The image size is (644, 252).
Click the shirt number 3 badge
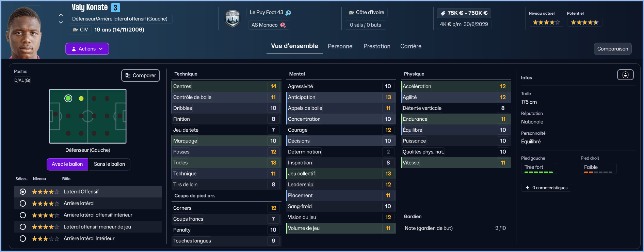click(x=115, y=8)
